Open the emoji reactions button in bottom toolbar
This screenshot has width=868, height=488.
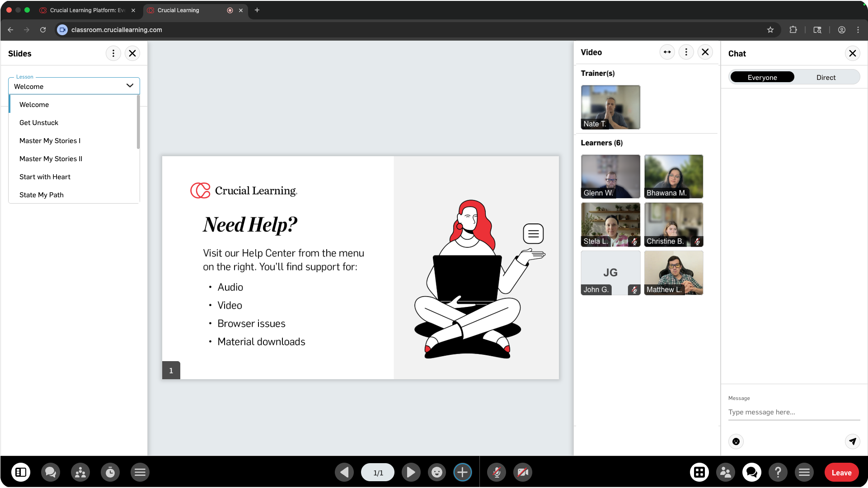[x=437, y=472]
